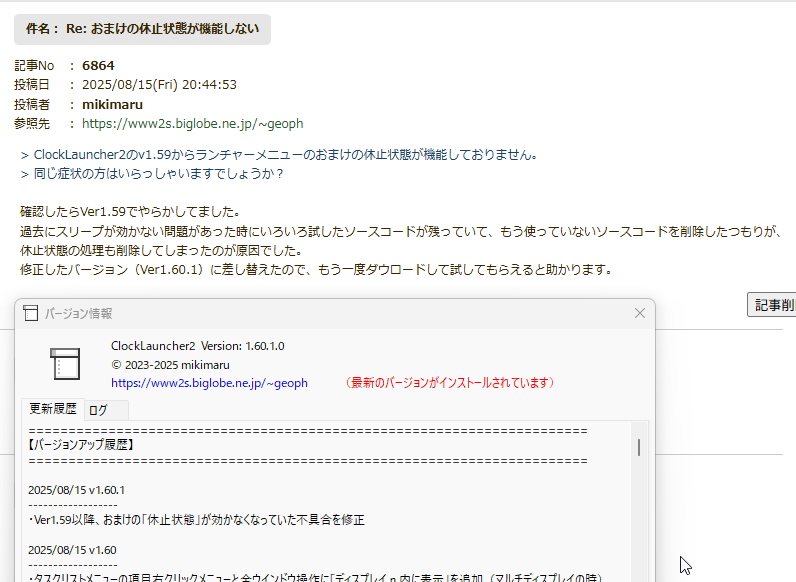Click the © 2023-2025 mikimaru copyright text

coord(170,365)
